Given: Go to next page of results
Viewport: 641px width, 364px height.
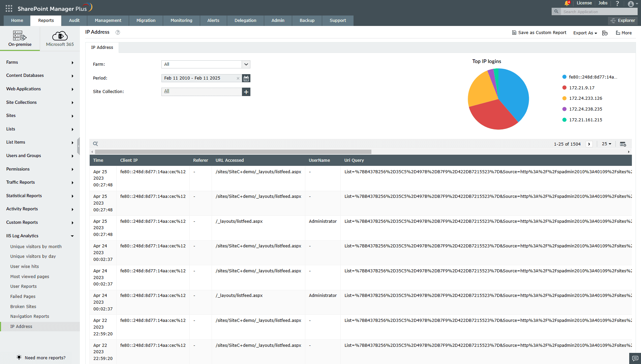Looking at the screenshot, I should click(589, 144).
